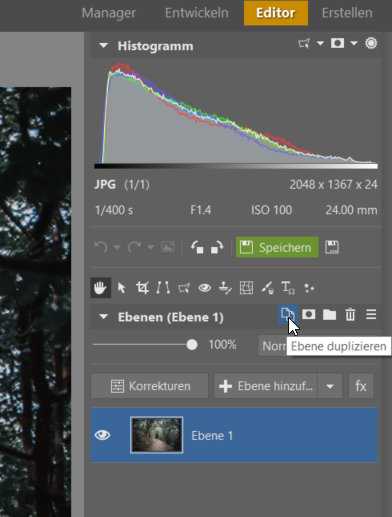This screenshot has height=517, width=392.
Task: Select the Ebene 1 layer name
Action: [x=212, y=436]
